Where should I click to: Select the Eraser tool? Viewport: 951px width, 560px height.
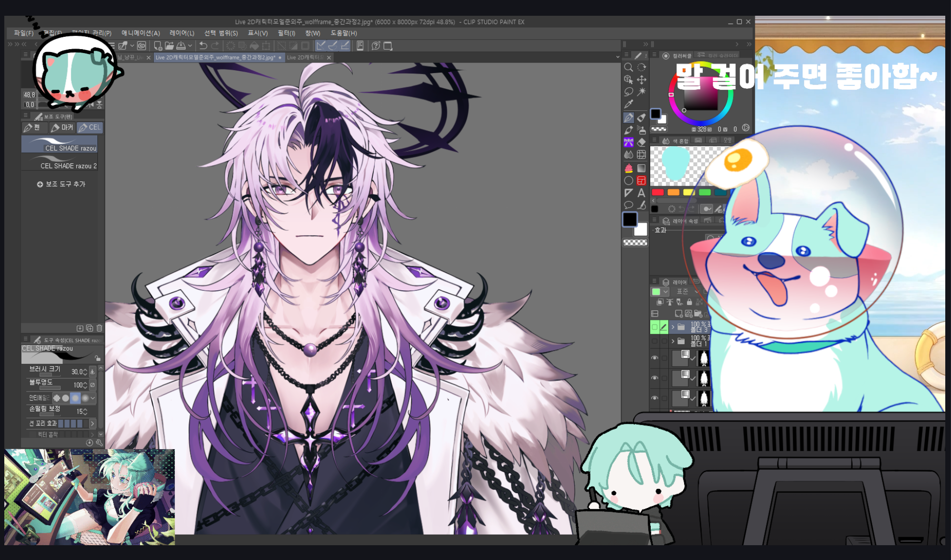tap(642, 142)
